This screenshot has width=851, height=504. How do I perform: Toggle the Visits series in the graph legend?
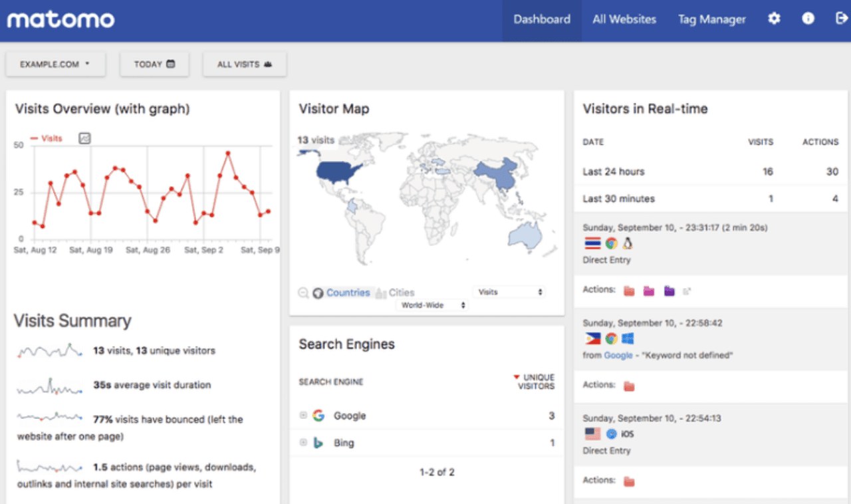pos(47,138)
